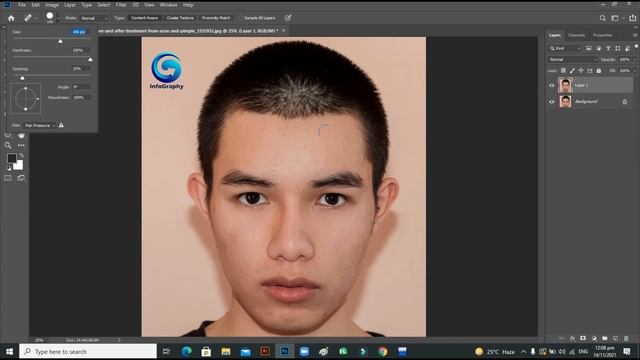Lock all padlock icon in Layers panel

(x=599, y=71)
